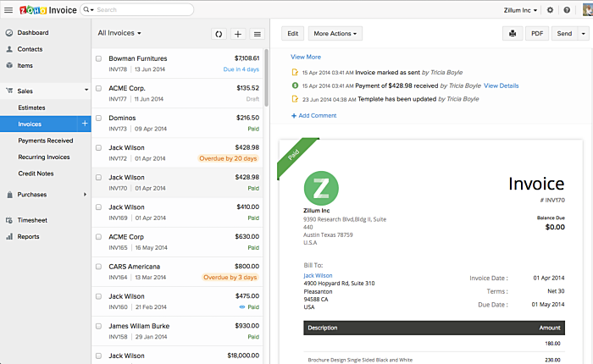Image resolution: width=593 pixels, height=364 pixels.
Task: Refresh the invoice list
Action: point(219,34)
